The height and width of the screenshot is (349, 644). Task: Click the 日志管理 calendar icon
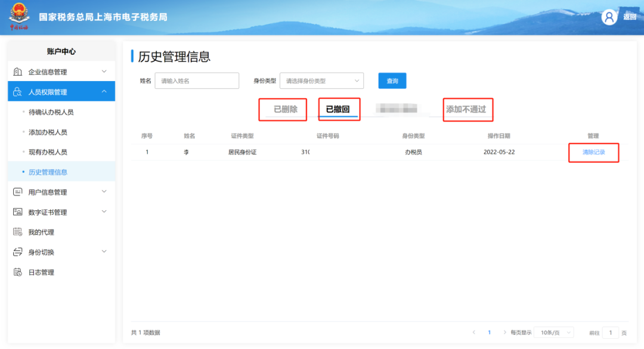tap(18, 272)
